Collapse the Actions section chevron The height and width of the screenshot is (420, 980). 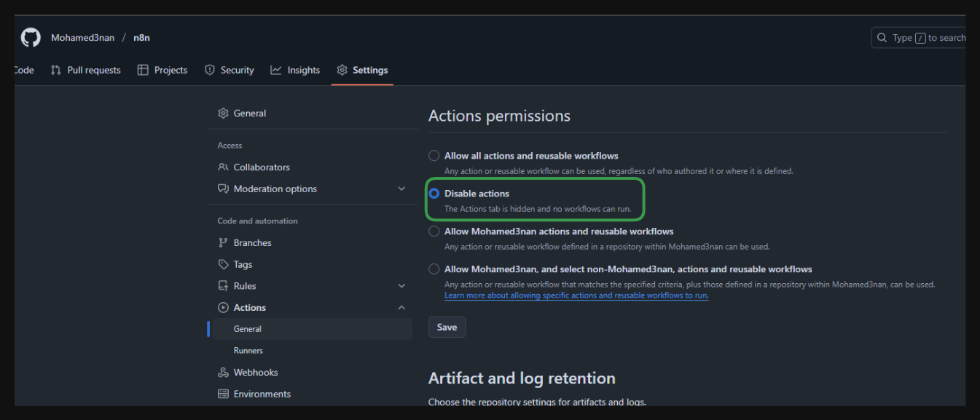[x=401, y=308]
